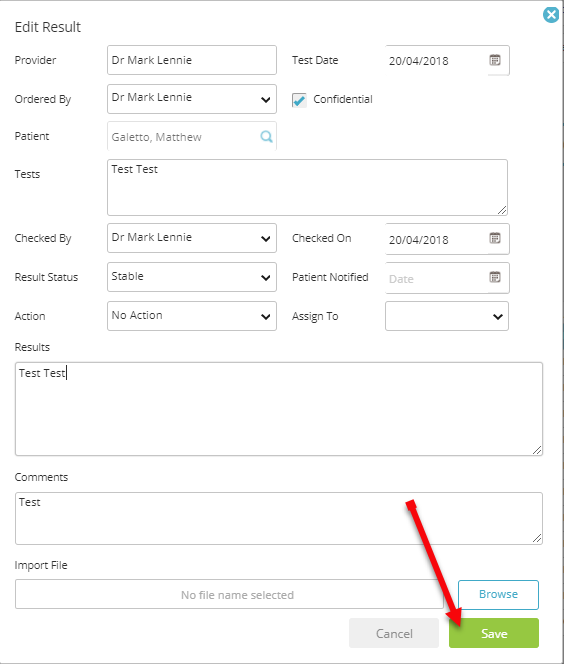Expand the Ordered By dropdown
564x664 pixels.
192,99
